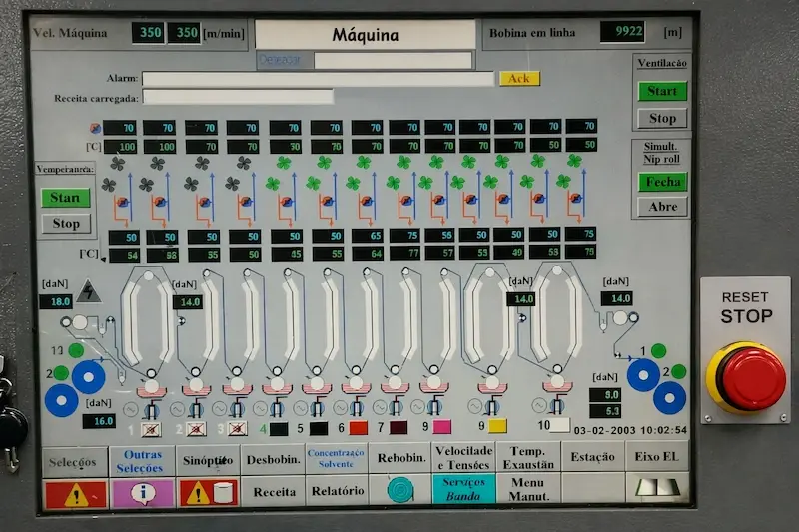Pick the red color swatch of station 6

click(x=359, y=428)
